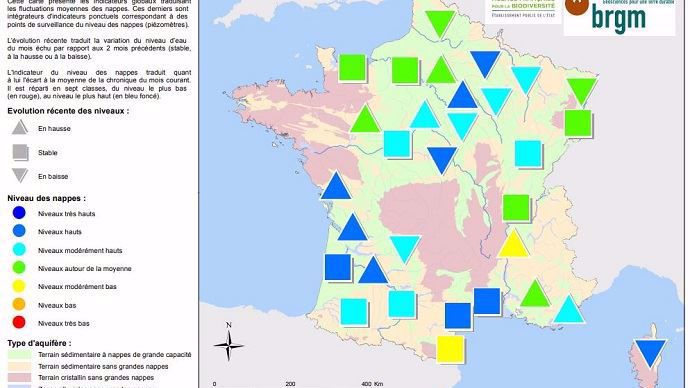Image resolution: width=690 pixels, height=388 pixels.
Task: Click the '200' scale bar label
Action: 290,384
